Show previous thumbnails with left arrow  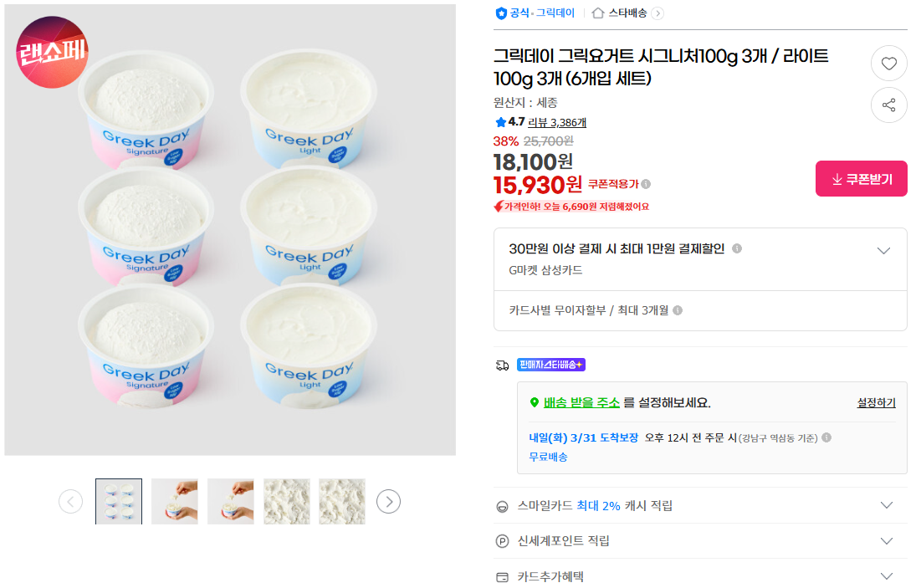tap(70, 501)
